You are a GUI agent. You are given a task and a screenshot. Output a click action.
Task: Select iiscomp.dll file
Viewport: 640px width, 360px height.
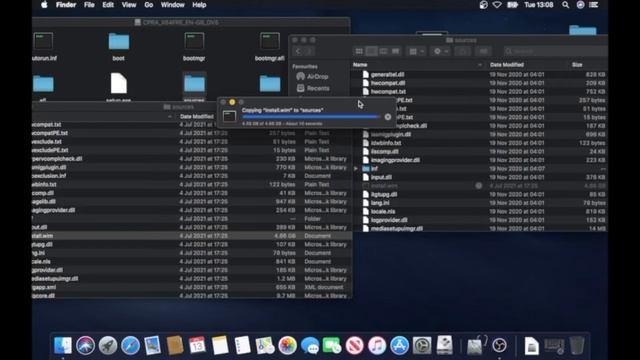coord(384,151)
